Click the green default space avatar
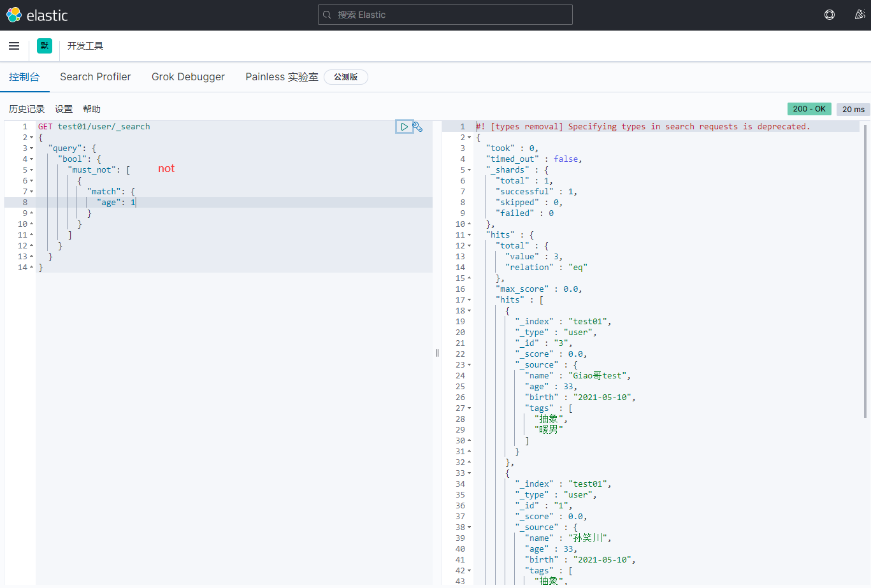Screen dimensions: 871x588 [45, 46]
